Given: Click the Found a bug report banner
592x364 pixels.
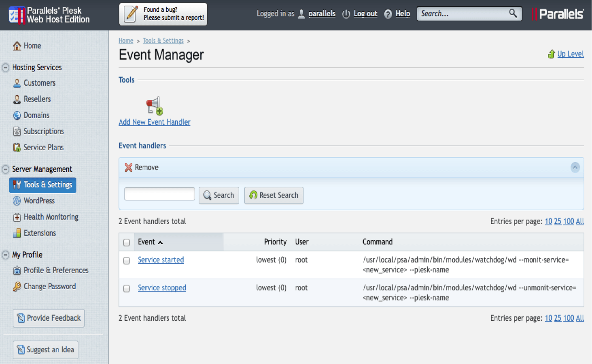Looking at the screenshot, I should (163, 14).
